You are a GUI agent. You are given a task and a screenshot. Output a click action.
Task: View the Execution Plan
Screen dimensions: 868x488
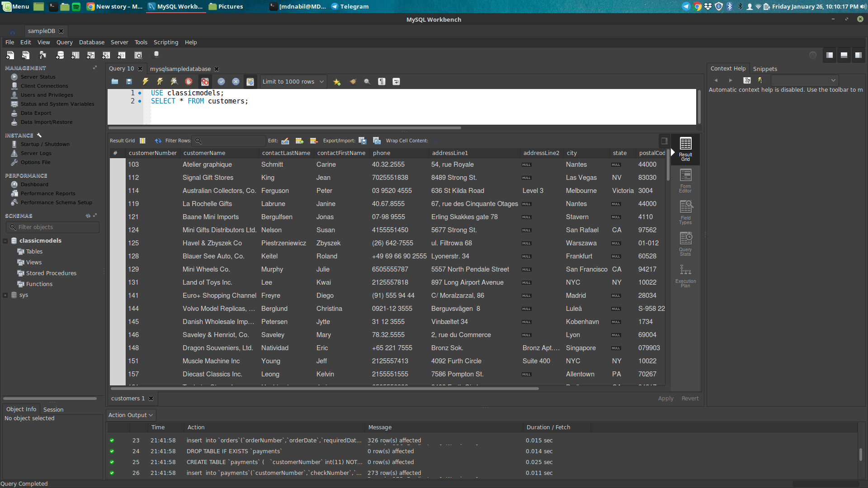(685, 276)
